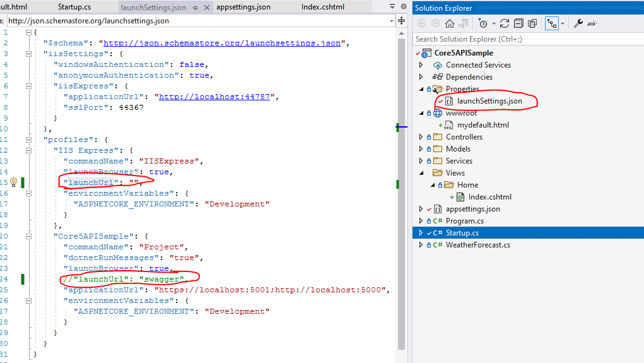Click the schema URL field
644x363 pixels.
197,21
